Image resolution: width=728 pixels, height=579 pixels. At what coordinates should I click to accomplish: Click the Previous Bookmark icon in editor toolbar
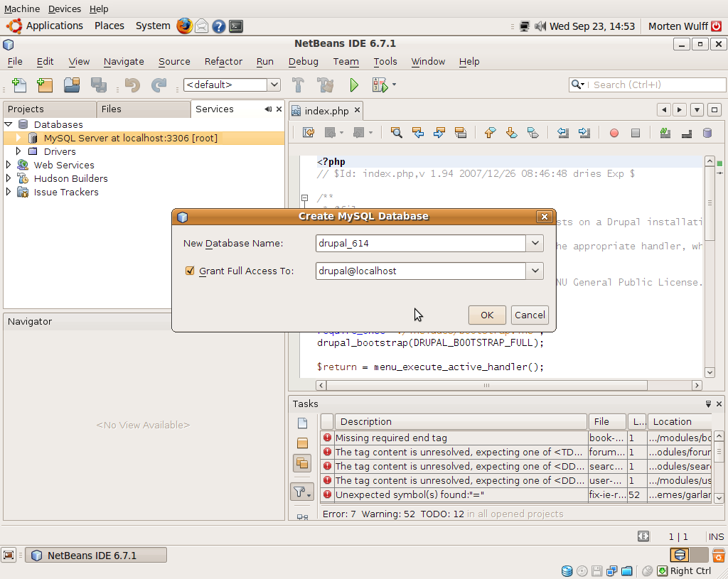pyautogui.click(x=490, y=133)
